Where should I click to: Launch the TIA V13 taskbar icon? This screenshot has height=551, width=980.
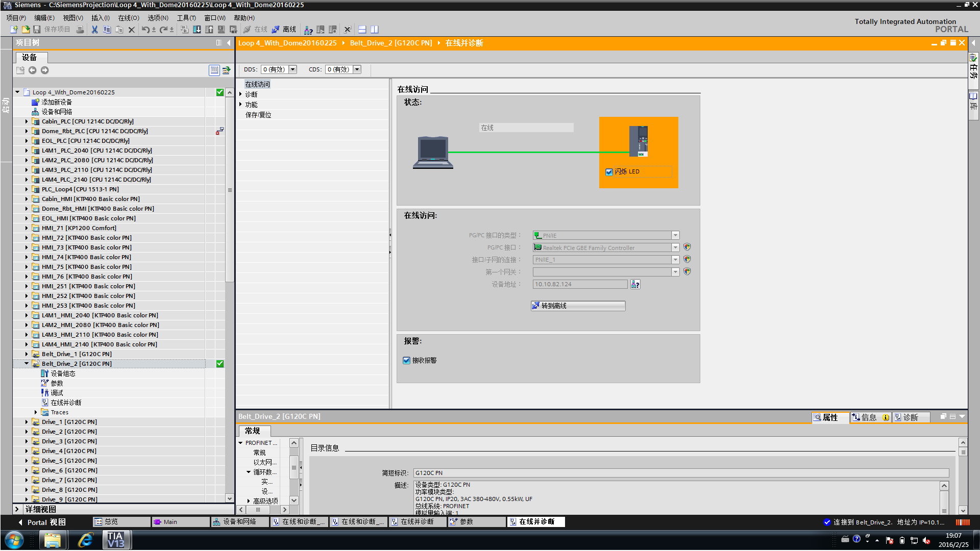coord(116,539)
